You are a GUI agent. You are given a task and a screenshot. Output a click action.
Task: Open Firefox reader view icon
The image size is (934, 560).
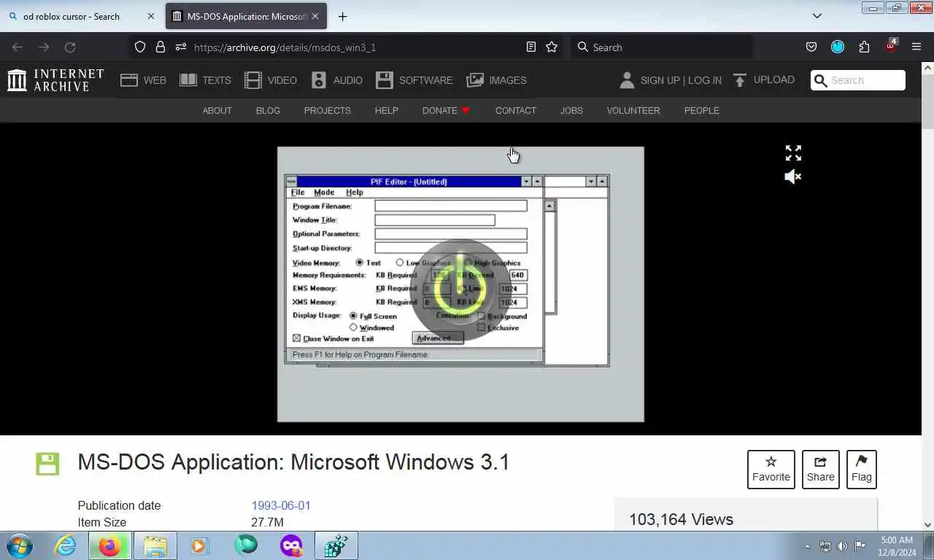(x=531, y=47)
